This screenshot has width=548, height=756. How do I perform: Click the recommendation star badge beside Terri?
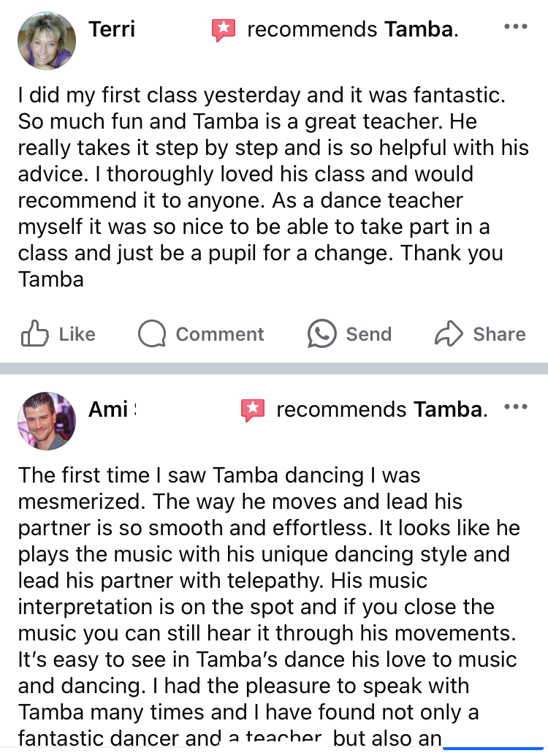coord(224,30)
